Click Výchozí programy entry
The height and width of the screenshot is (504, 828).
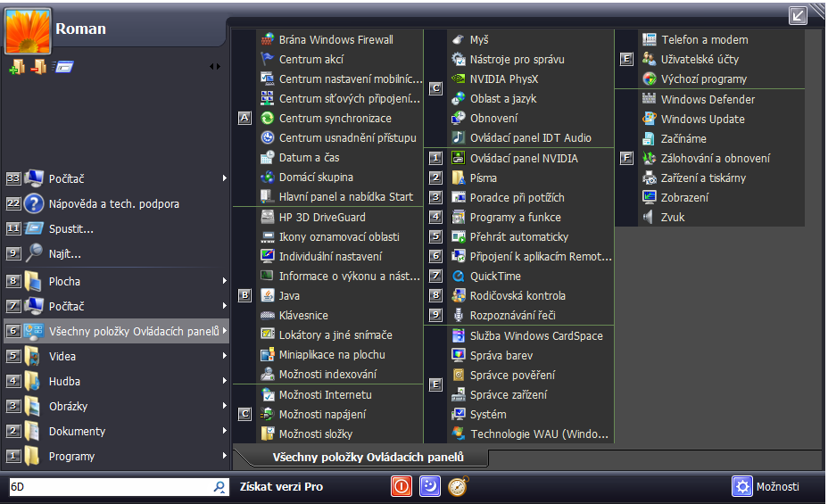[x=721, y=78]
